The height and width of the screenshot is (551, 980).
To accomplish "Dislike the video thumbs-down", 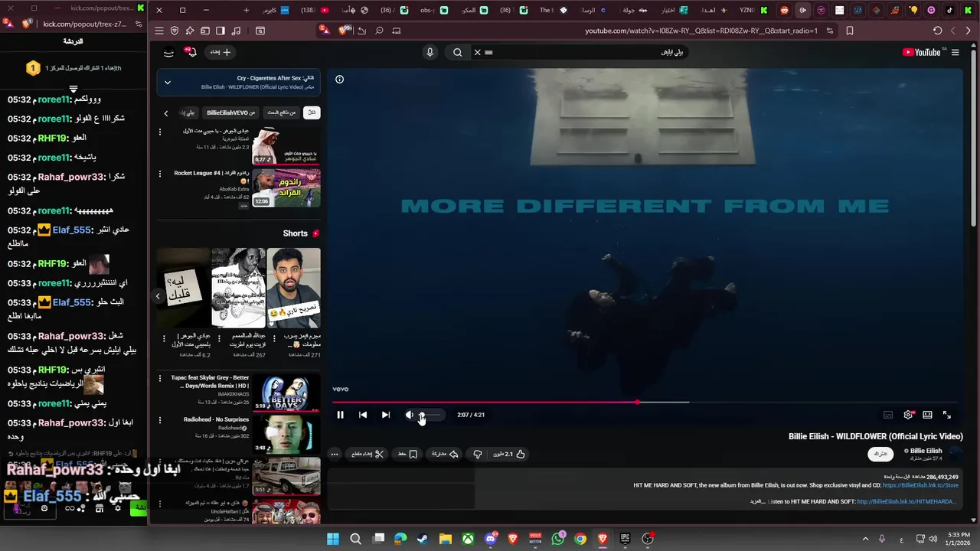I will (x=478, y=454).
